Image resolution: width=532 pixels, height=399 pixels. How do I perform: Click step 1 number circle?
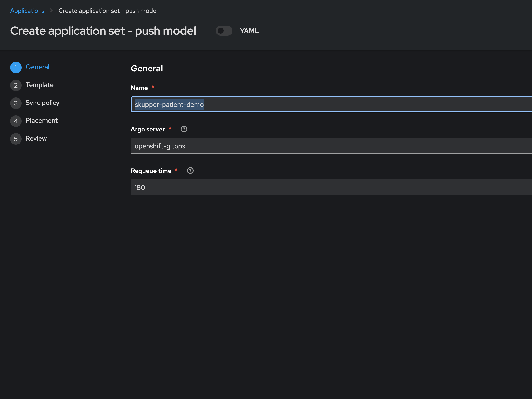coord(16,68)
